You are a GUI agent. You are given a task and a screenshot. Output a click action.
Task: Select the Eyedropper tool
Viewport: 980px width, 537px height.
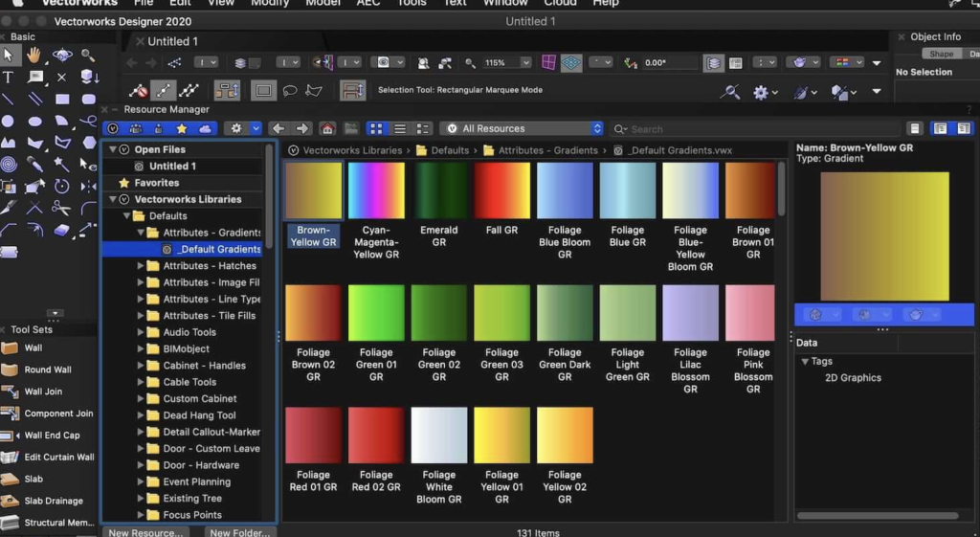coord(35,165)
